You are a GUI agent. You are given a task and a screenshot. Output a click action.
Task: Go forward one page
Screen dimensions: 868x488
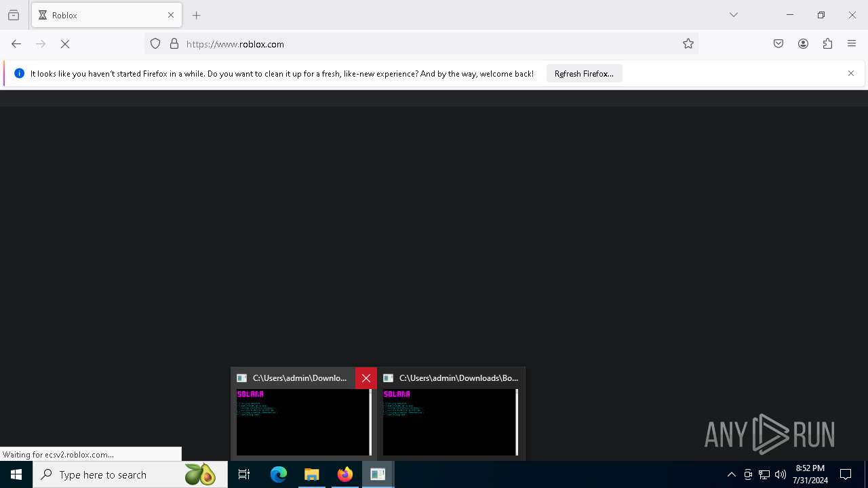pos(41,44)
